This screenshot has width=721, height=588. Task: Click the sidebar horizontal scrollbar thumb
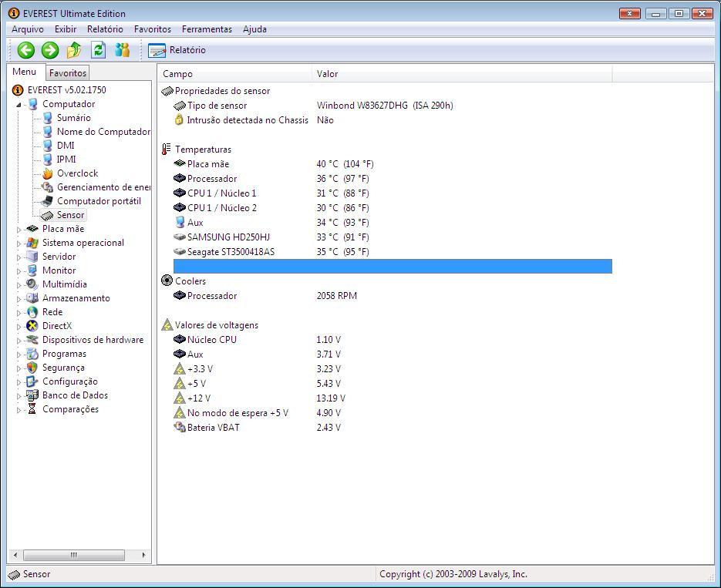pyautogui.click(x=74, y=555)
